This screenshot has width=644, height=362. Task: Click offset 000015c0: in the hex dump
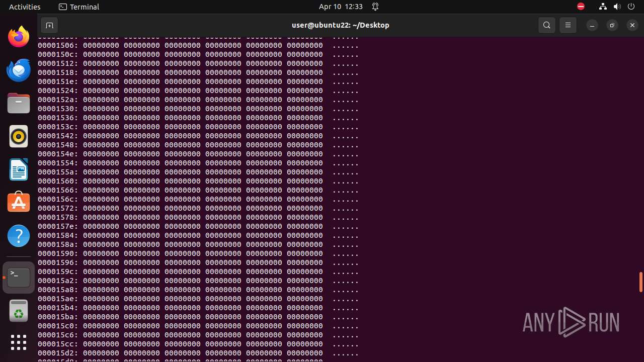tap(58, 326)
